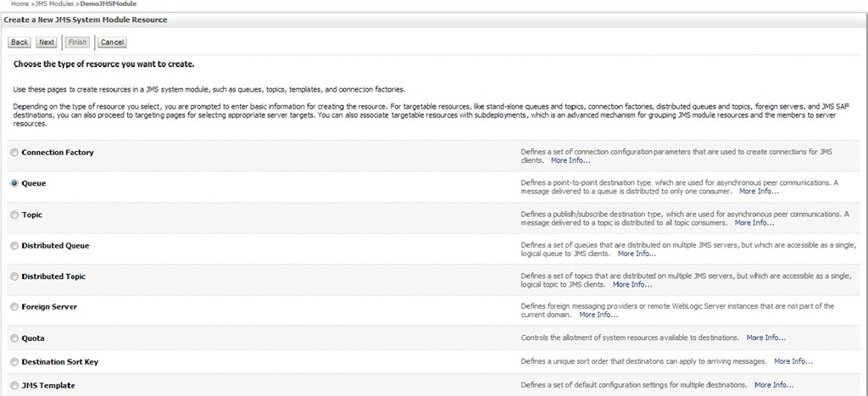Open the Home breadcrumb link
This screenshot has height=396, width=868.
(x=20, y=4)
